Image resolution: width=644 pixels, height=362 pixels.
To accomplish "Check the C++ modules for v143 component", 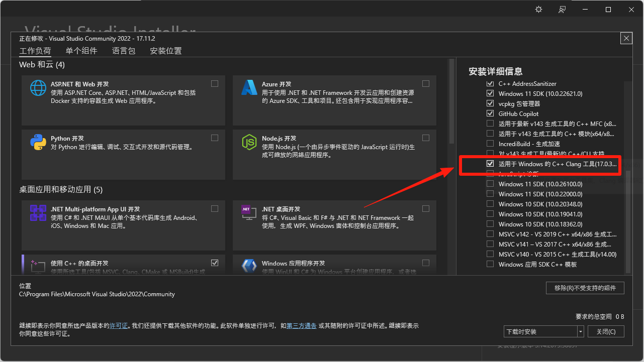I will 490,134.
